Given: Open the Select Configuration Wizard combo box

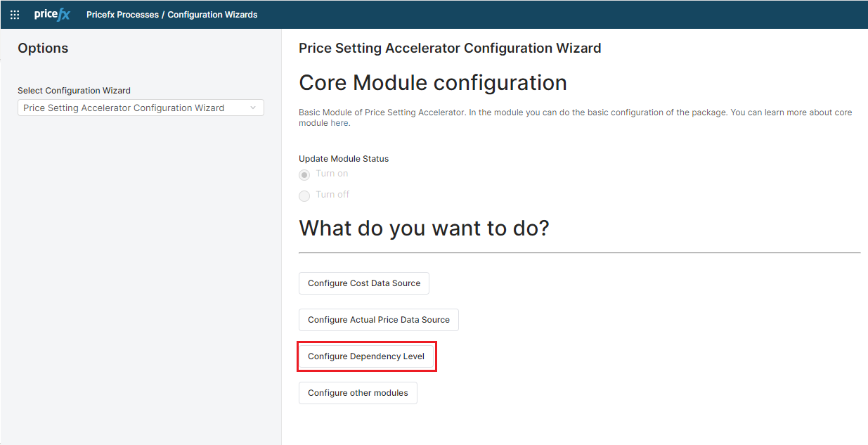Looking at the screenshot, I should pos(134,108).
